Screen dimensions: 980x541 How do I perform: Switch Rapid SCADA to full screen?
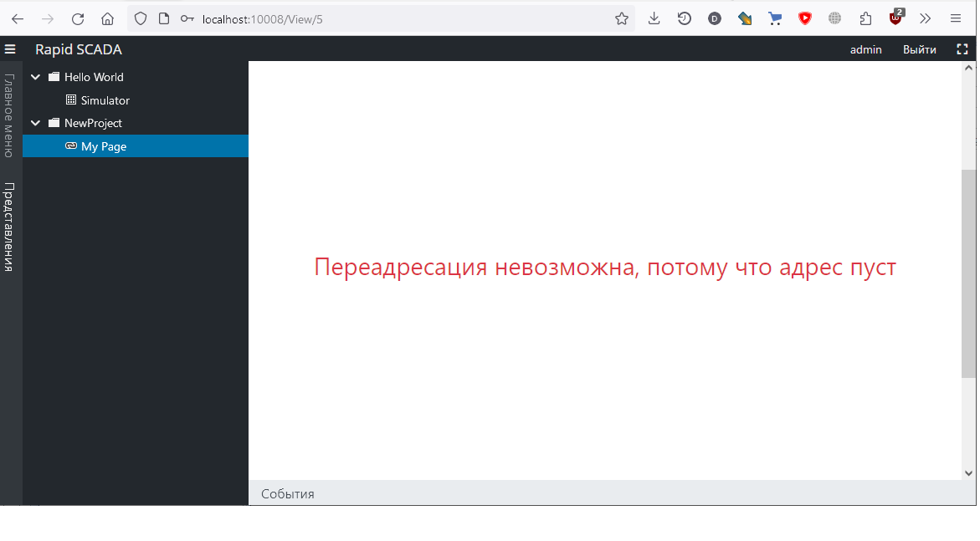click(x=962, y=49)
